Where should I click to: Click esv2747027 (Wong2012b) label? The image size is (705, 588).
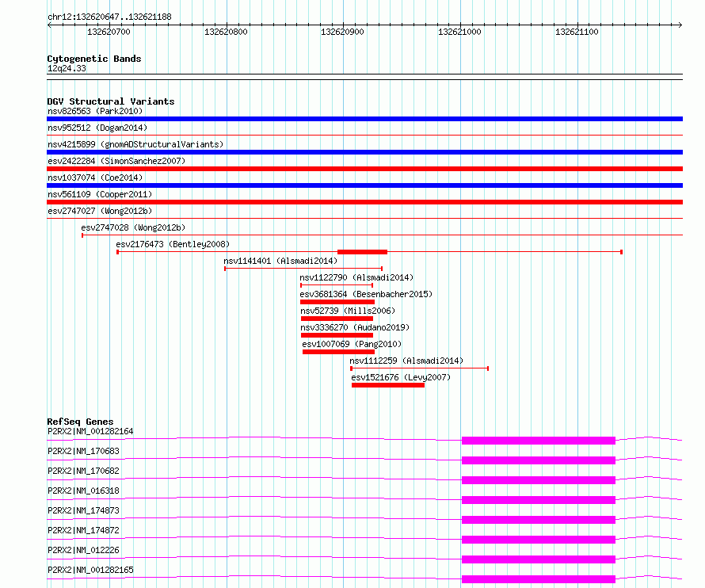pyautogui.click(x=100, y=211)
